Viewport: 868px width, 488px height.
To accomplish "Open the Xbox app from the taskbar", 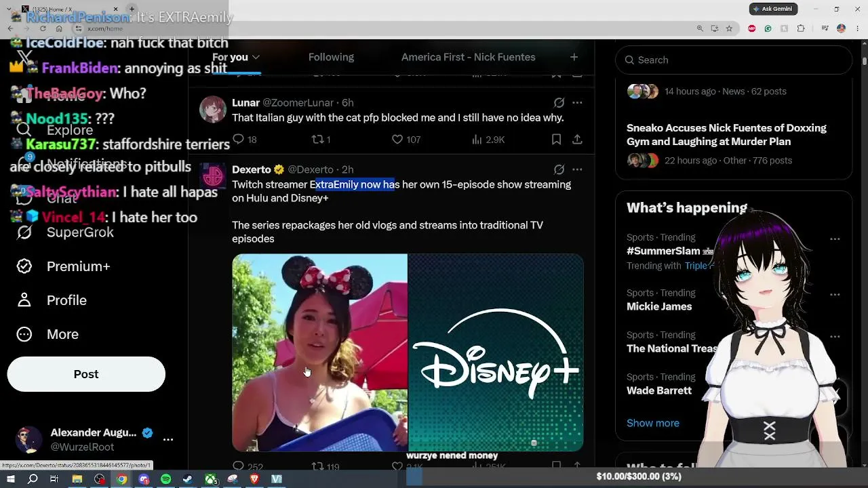I will [x=211, y=479].
